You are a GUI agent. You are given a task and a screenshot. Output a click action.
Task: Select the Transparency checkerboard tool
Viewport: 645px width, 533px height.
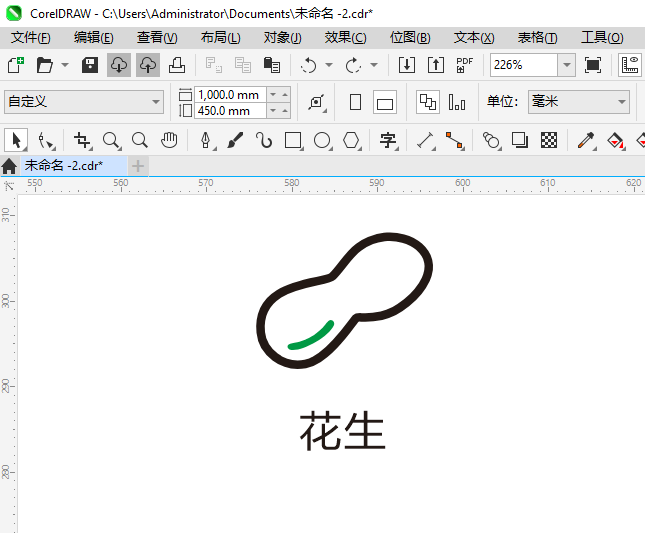coord(549,141)
